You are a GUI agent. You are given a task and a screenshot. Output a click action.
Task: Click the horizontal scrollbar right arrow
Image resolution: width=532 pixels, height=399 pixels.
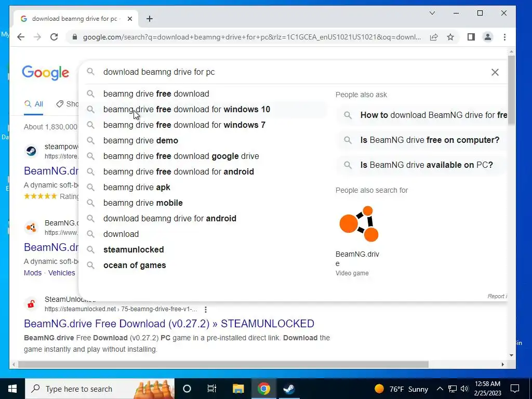coord(503,364)
